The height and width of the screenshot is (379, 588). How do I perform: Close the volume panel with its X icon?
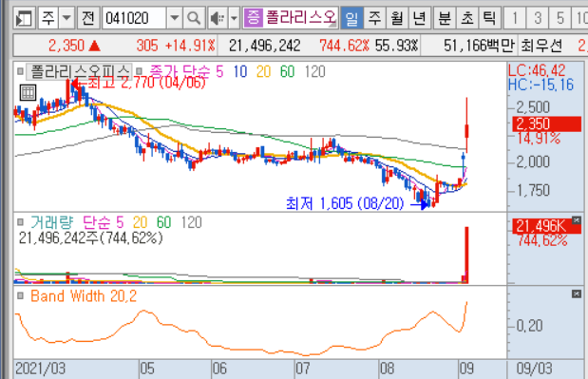[x=577, y=220]
